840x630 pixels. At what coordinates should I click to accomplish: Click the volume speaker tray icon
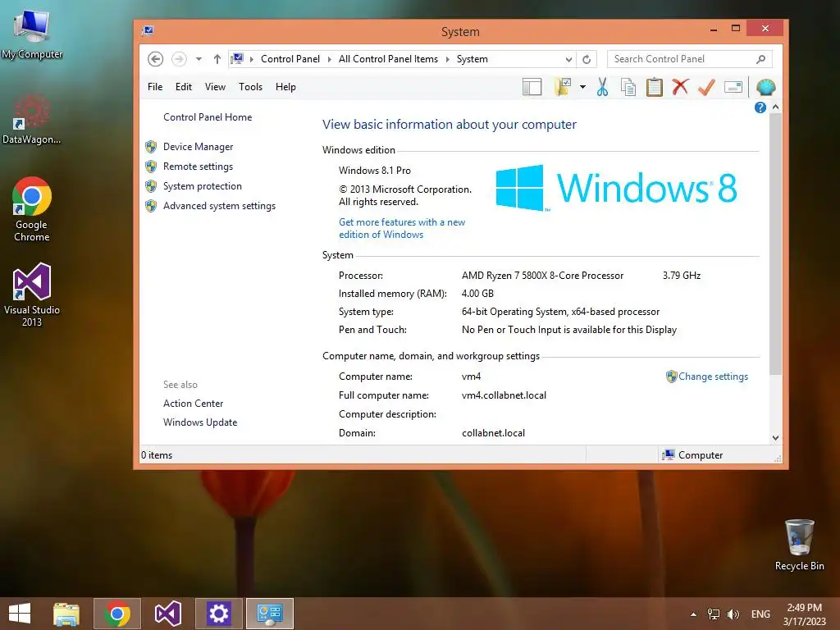[733, 614]
